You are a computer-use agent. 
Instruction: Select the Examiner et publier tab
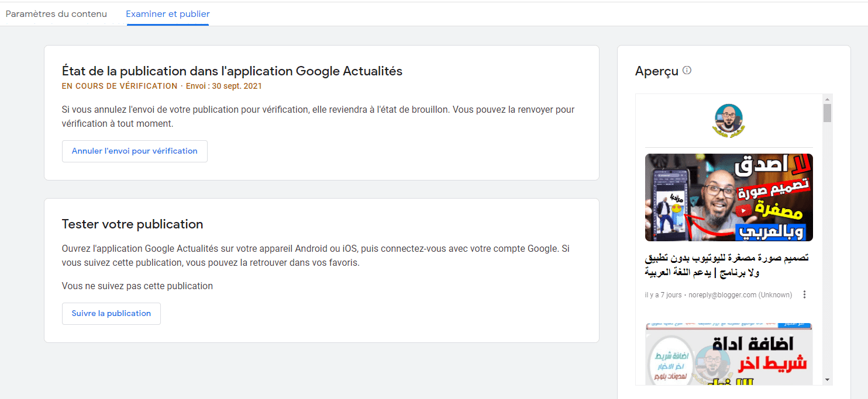click(168, 13)
